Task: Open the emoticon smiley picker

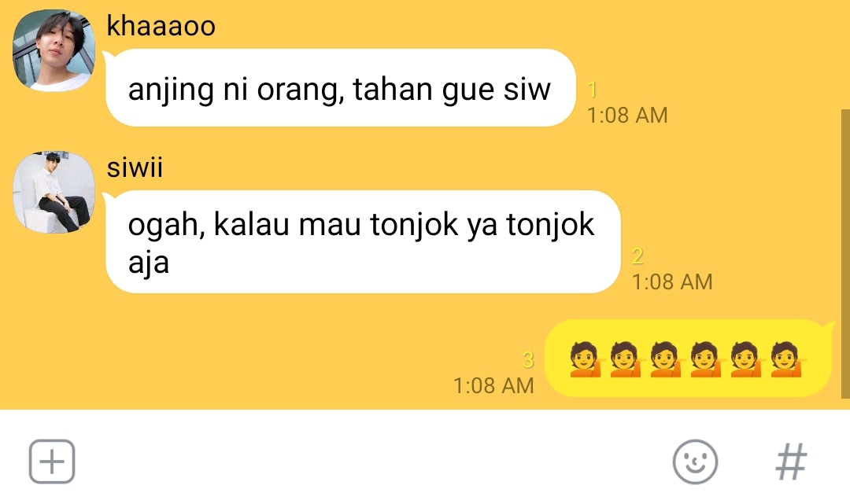Action: (695, 462)
